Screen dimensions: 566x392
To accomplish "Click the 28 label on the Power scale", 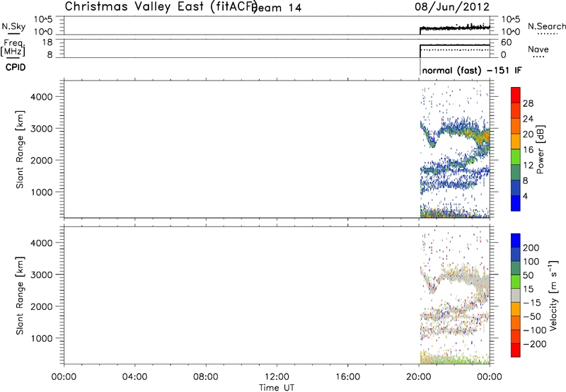I will coord(528,103).
